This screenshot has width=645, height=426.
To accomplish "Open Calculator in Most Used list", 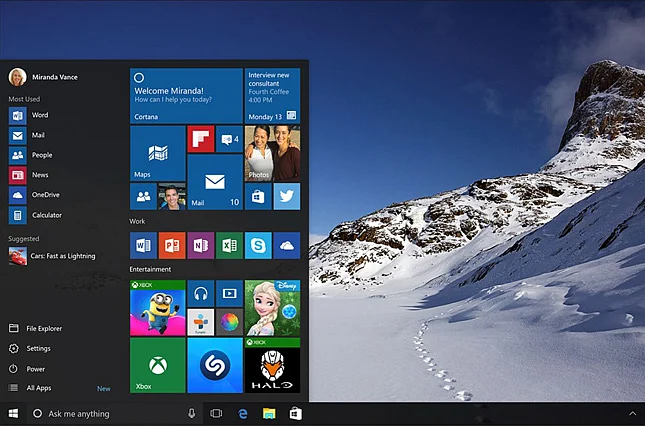I will 35,215.
